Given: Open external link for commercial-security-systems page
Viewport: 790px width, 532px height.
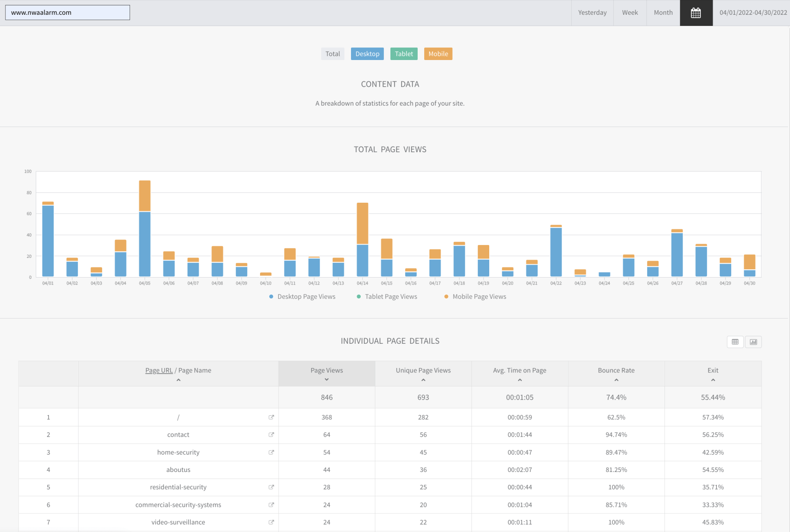Looking at the screenshot, I should coord(271,505).
